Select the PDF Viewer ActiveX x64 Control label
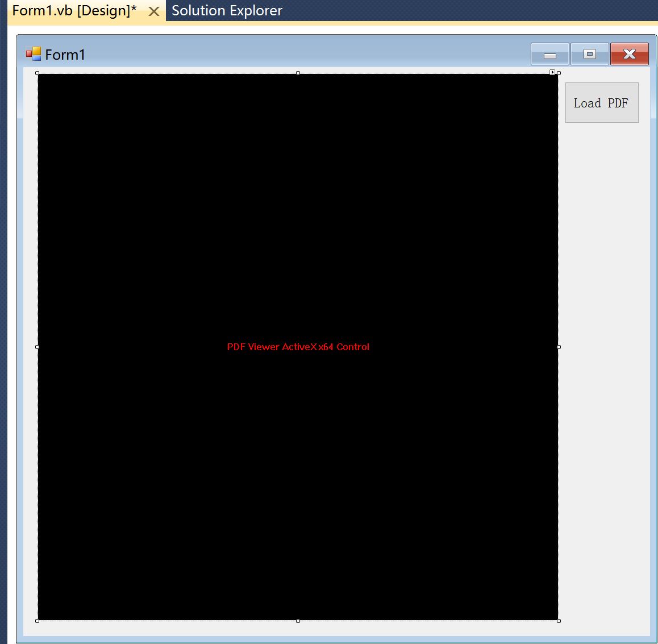The width and height of the screenshot is (658, 644). 298,347
